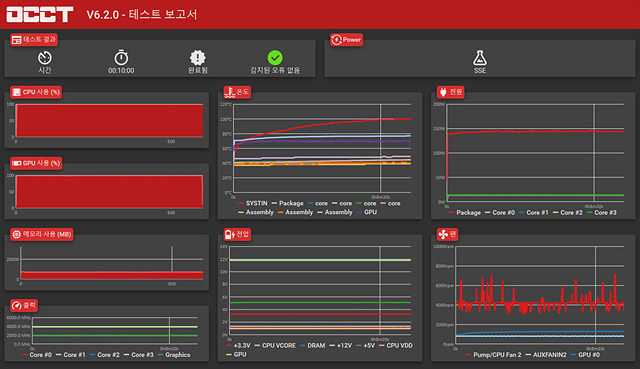Click the elapsed time clock icon

[x=44, y=58]
